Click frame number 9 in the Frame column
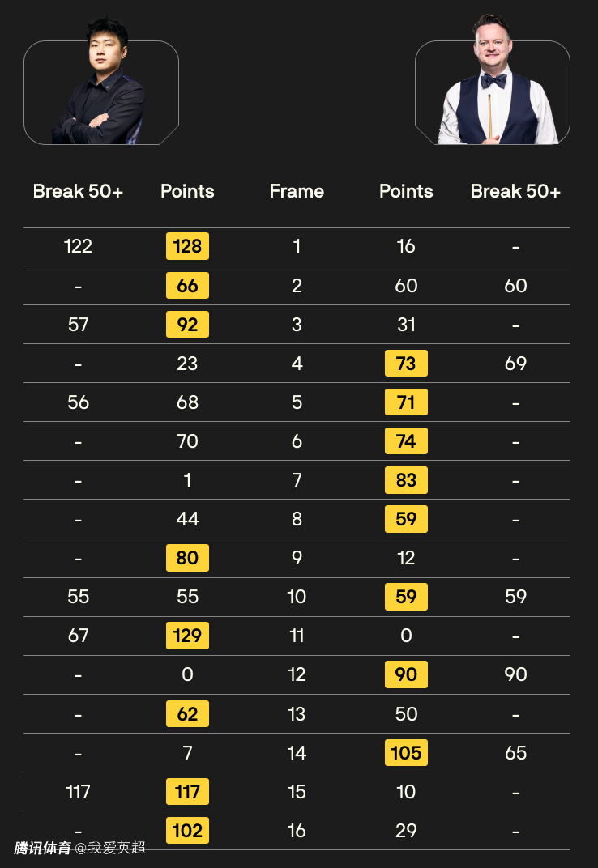This screenshot has width=598, height=868. click(x=297, y=558)
